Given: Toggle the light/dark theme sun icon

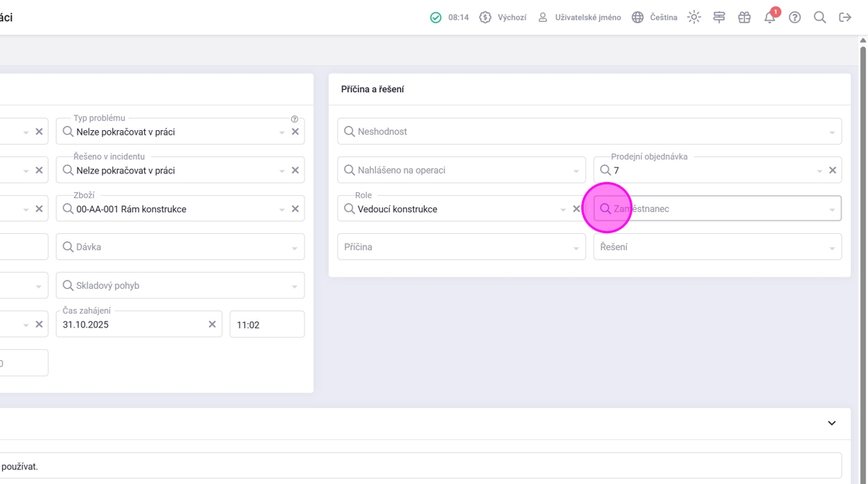Looking at the screenshot, I should tap(694, 17).
